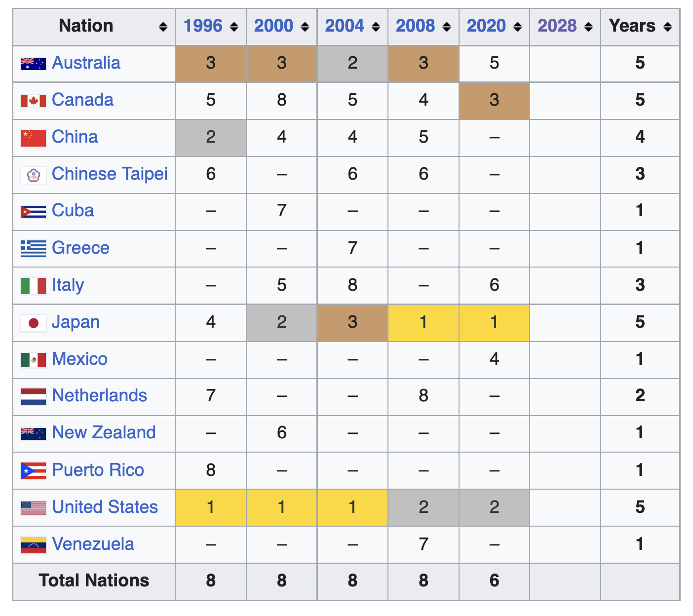Click the Puerto Rico flag icon
This screenshot has height=616, width=693.
34,471
